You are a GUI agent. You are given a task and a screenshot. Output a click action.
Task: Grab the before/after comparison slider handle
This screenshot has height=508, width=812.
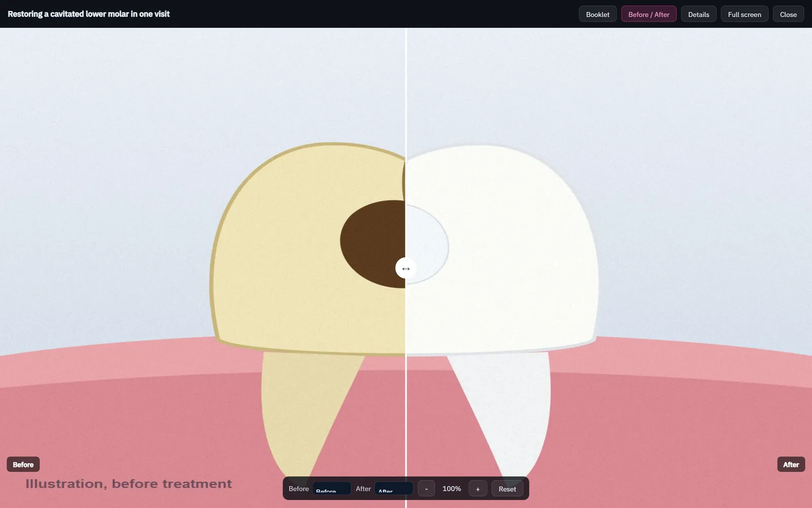406,268
